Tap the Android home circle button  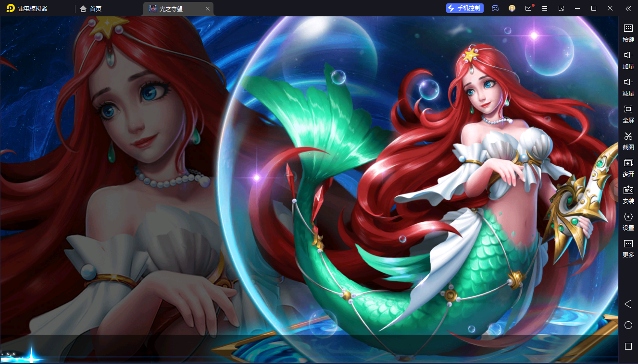[x=628, y=325]
